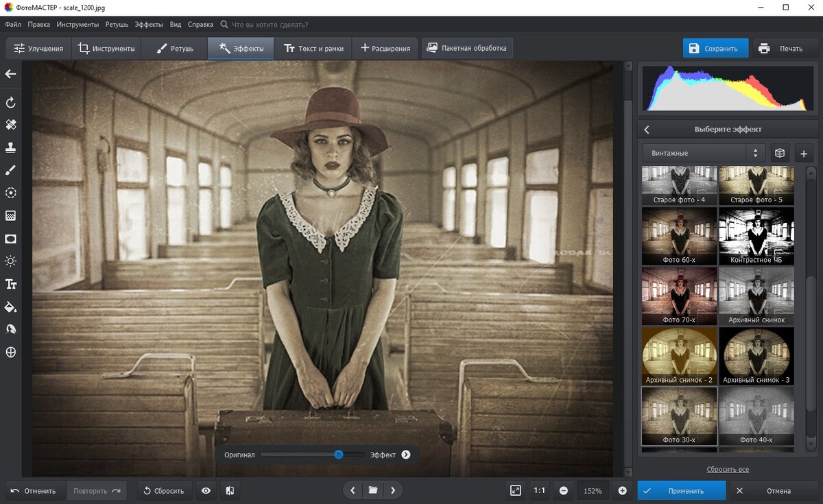Select the text tool in left sidebar
This screenshot has width=823, height=504.
tap(10, 284)
